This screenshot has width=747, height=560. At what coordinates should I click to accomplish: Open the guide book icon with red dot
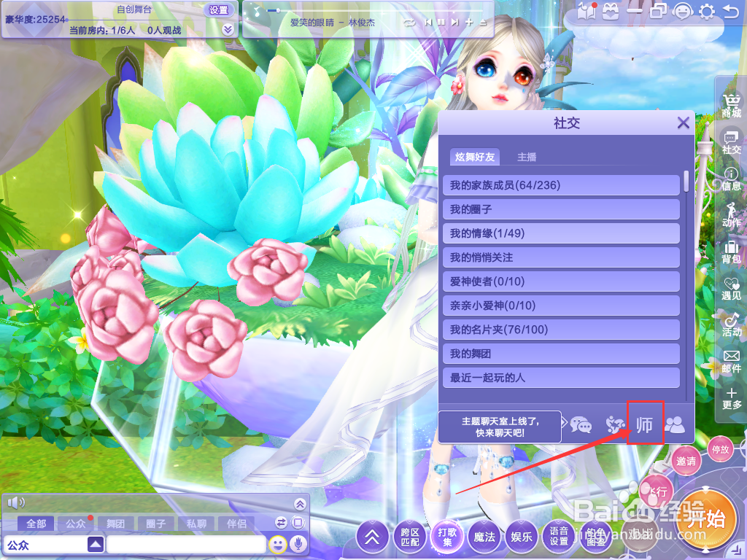click(587, 11)
